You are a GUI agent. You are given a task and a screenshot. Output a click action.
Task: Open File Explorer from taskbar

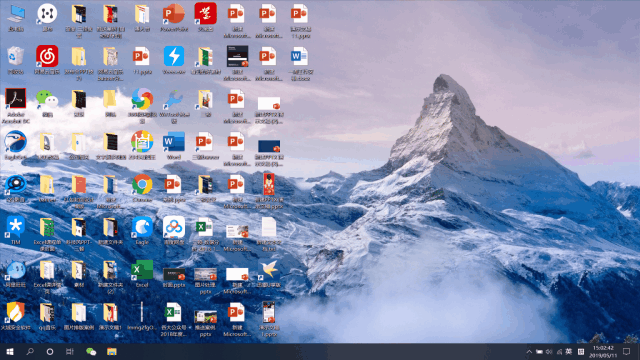[112, 351]
